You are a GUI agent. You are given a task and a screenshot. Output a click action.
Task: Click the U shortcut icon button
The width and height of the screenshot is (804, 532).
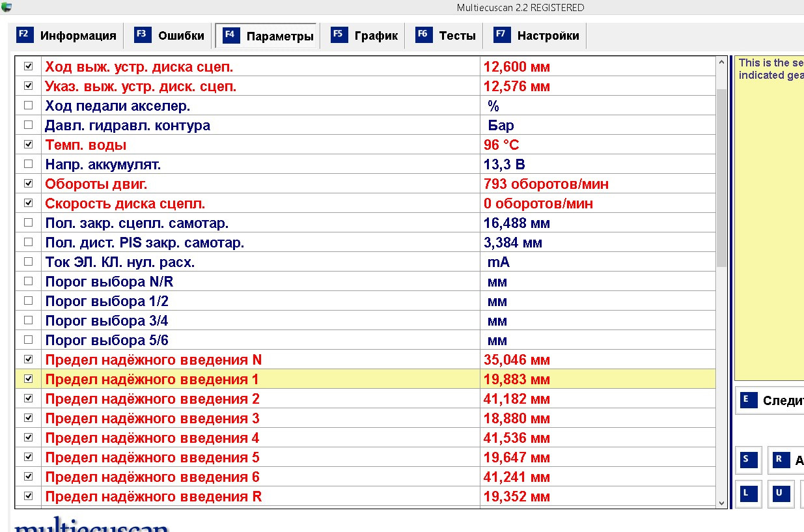point(779,493)
